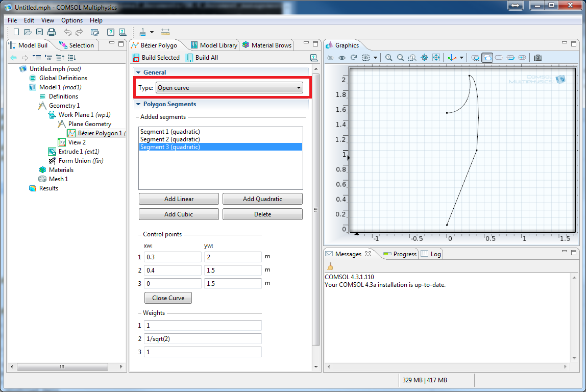The width and height of the screenshot is (588, 392).
Task: Toggle the highlighted select-objects mode button
Action: [x=487, y=58]
